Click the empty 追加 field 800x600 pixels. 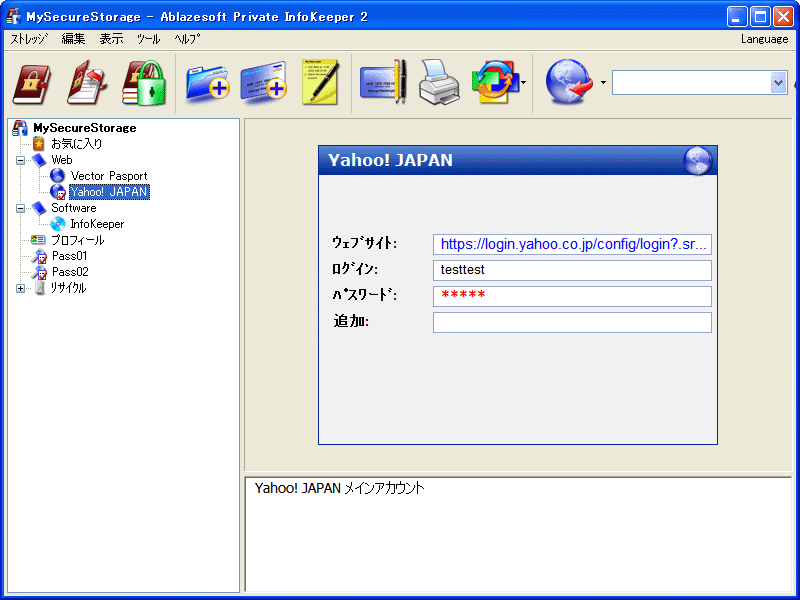coord(572,322)
